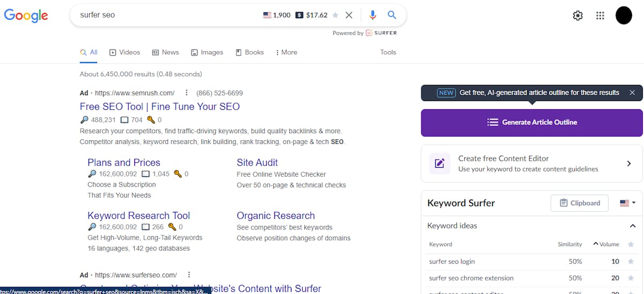Open the More search filters menu
Screen dimensions: 644x294
tap(286, 52)
